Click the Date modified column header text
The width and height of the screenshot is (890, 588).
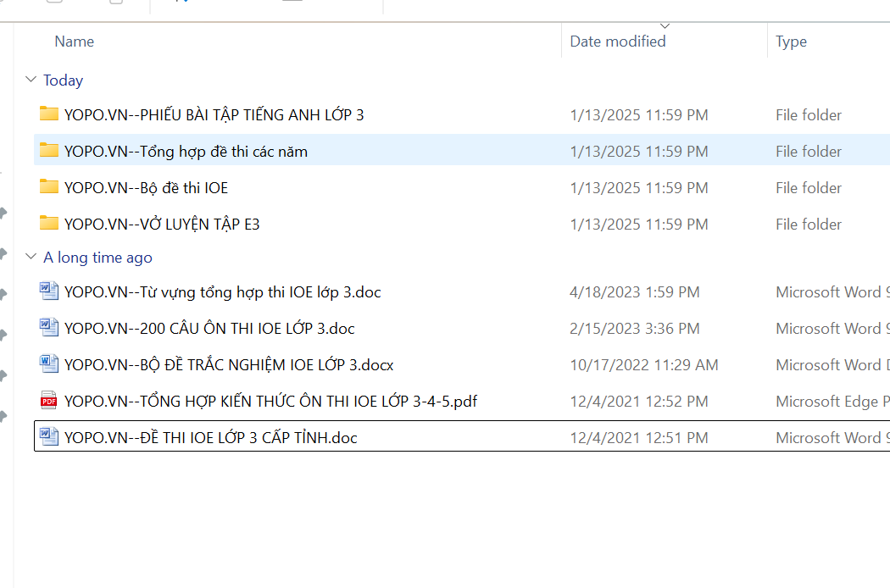[x=617, y=42]
